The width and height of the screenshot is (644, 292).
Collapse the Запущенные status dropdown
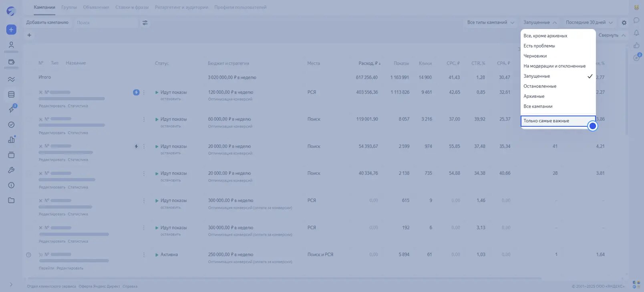(x=540, y=22)
